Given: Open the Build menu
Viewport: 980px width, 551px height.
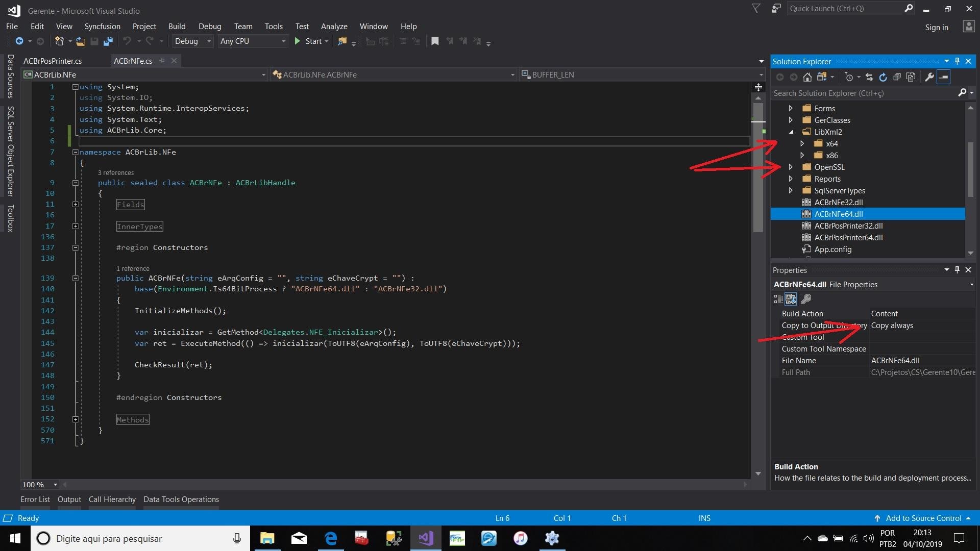Looking at the screenshot, I should [x=177, y=27].
